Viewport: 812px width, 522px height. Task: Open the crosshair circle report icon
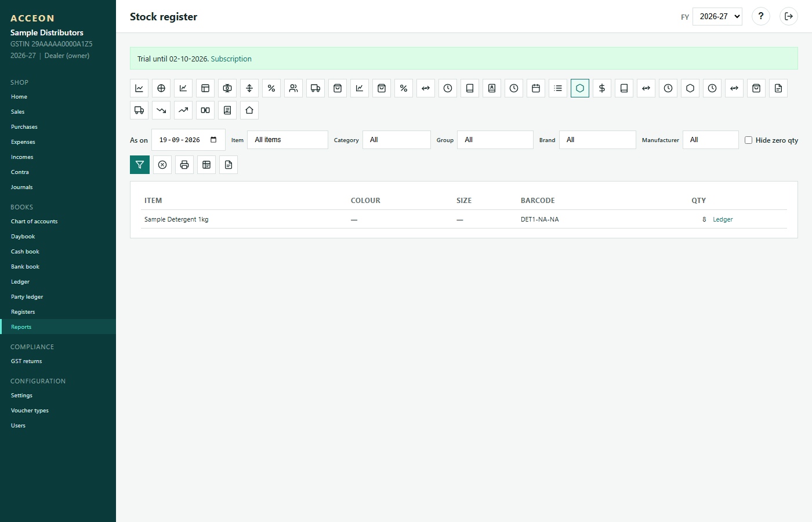point(161,88)
